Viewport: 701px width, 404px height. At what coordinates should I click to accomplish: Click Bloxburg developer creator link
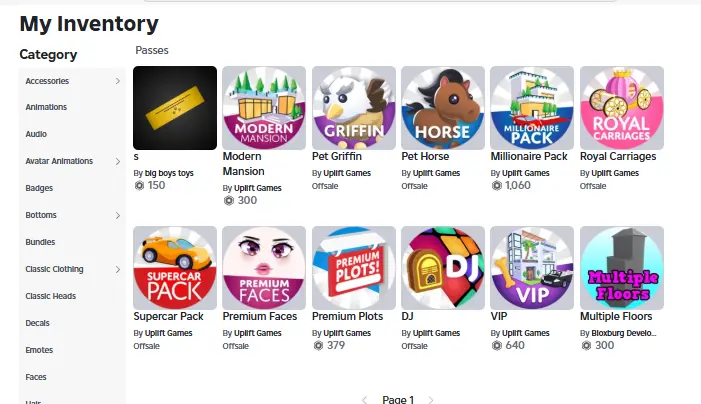pos(624,333)
